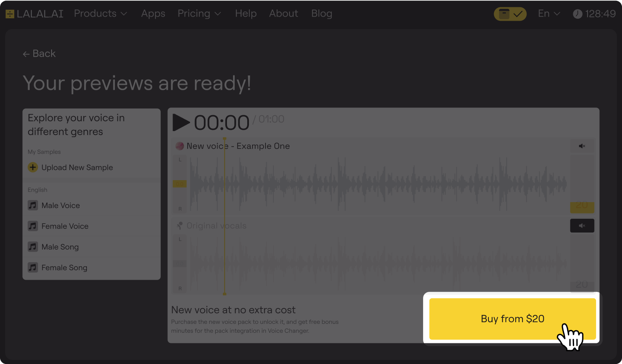
Task: Click the LALAL.AI logo
Action: 35,13
